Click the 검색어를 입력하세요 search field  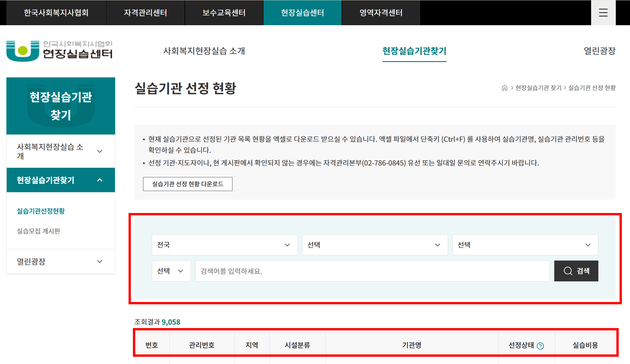[x=372, y=271]
